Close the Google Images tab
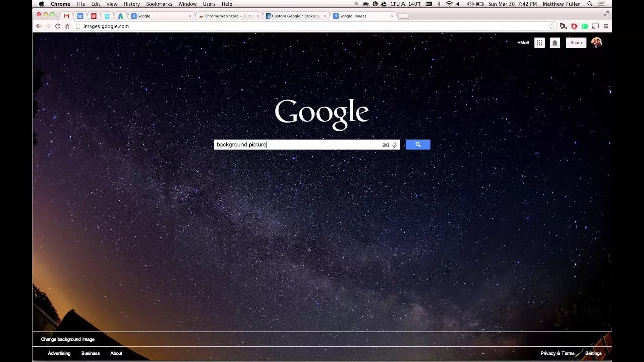 (x=392, y=16)
